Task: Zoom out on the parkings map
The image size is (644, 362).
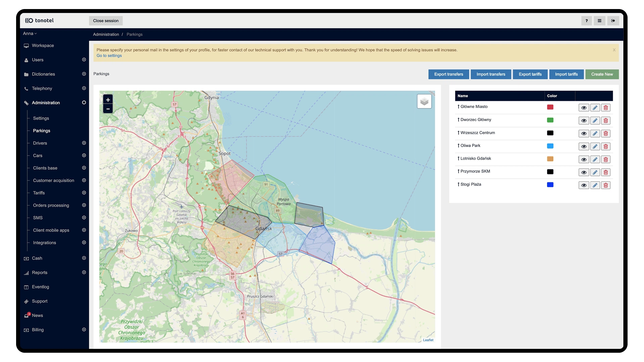Action: pyautogui.click(x=108, y=109)
